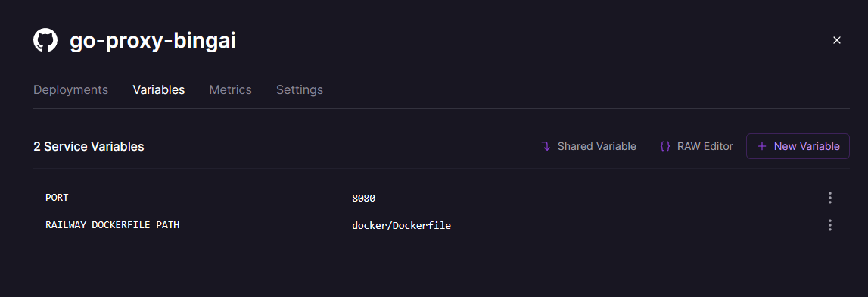Select the RAILWAY_DOCKERFILE_PATH variable name
The image size is (868, 297).
112,225
